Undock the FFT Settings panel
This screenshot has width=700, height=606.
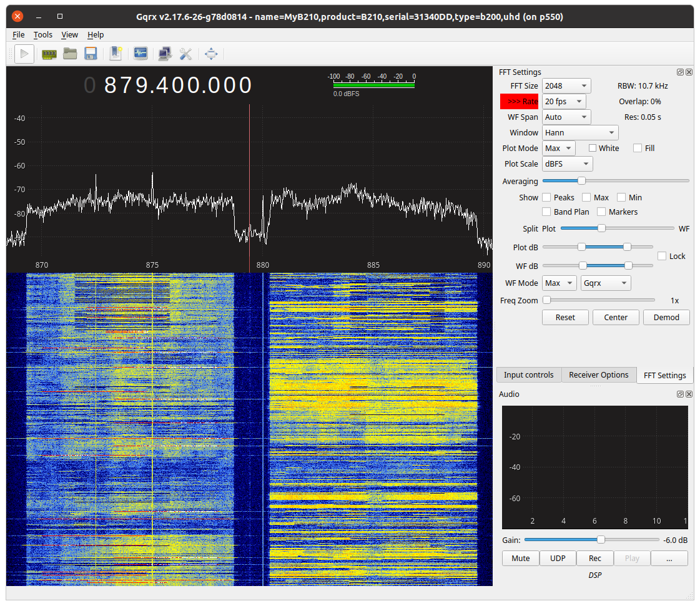680,72
